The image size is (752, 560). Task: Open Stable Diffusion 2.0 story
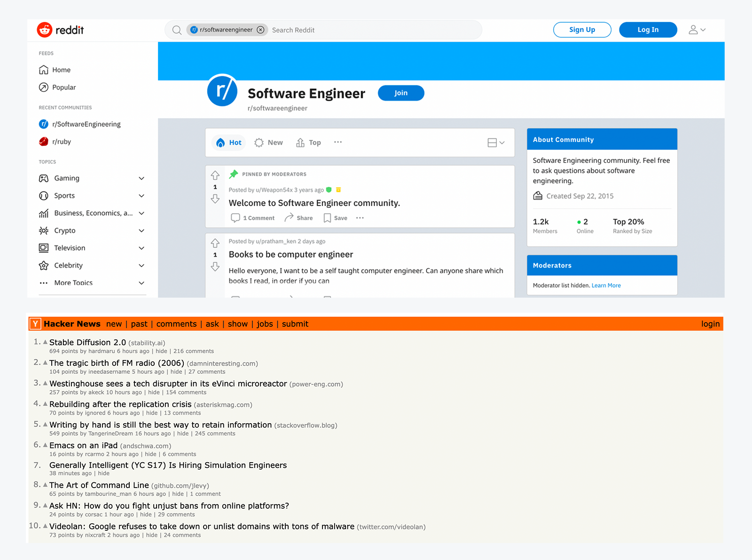coord(88,342)
